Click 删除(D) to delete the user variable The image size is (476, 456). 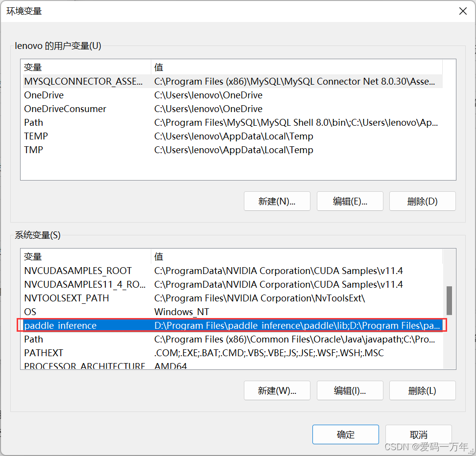pos(422,201)
